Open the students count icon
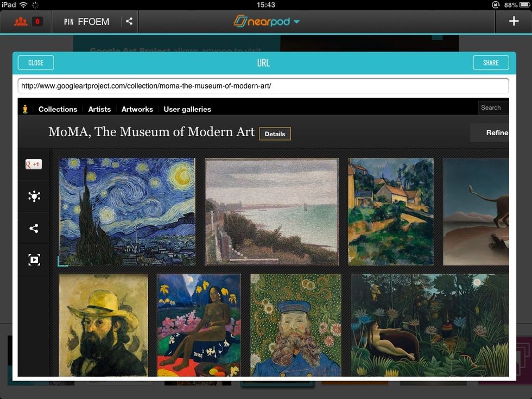Screen dimensions: 532x399 (x=21, y=22)
